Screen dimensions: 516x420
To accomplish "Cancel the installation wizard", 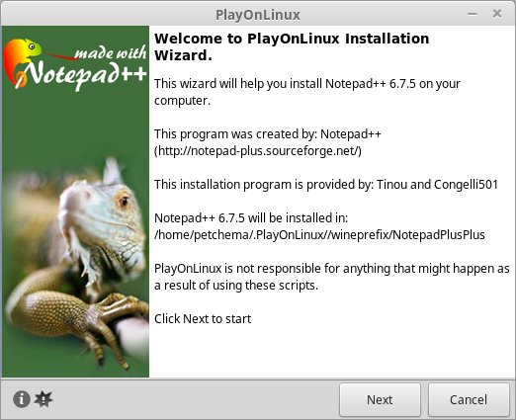I will tap(469, 399).
